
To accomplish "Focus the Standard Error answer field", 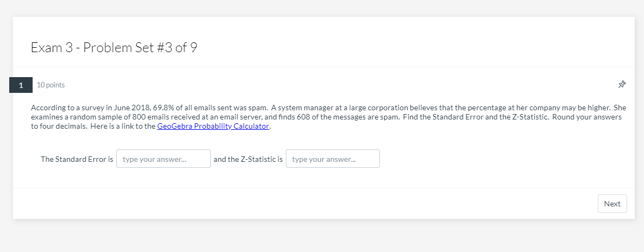I will (164, 159).
